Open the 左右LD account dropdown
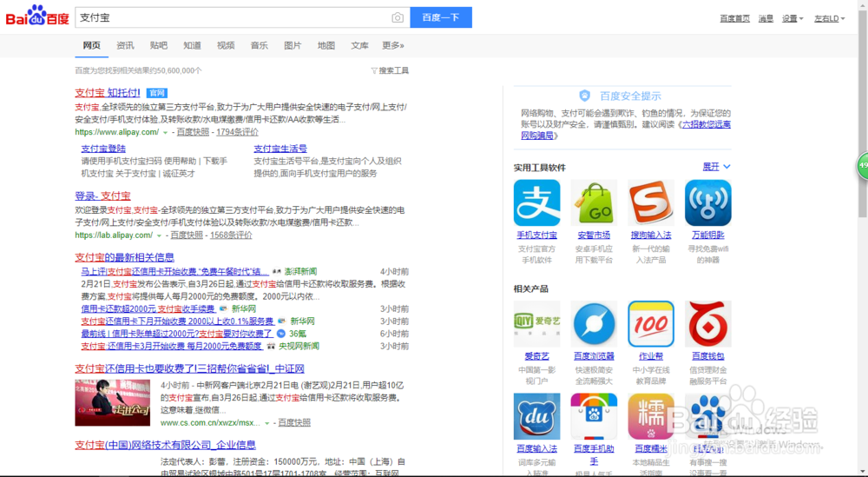 coord(829,18)
